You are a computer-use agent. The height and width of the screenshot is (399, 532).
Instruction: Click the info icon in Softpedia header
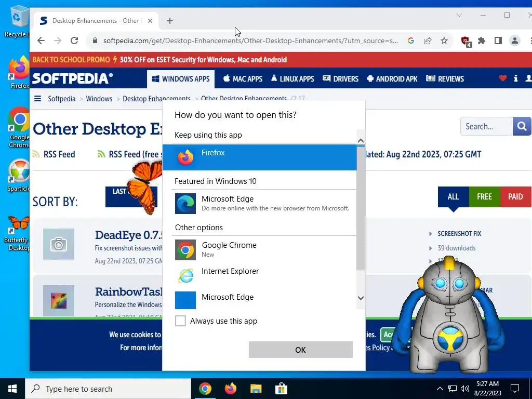pos(516,78)
